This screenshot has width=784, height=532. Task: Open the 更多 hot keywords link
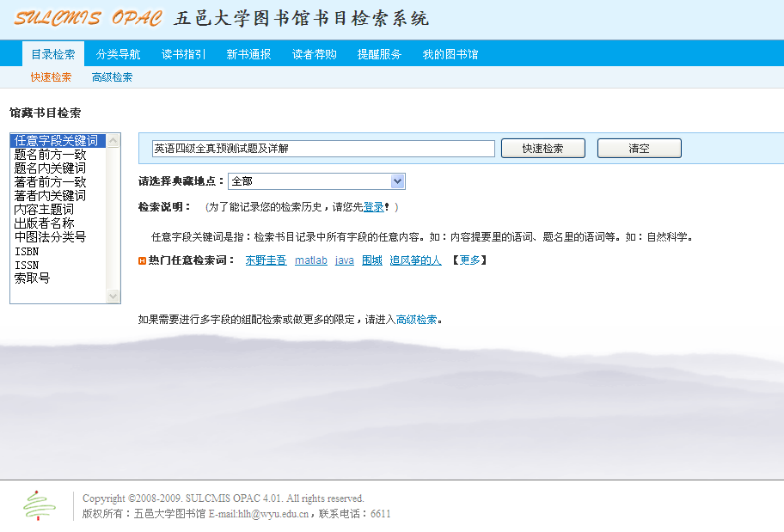click(470, 260)
